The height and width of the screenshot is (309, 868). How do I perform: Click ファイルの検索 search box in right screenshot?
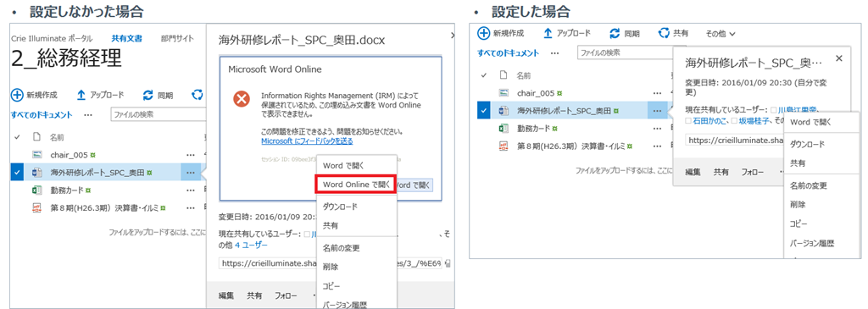point(625,52)
